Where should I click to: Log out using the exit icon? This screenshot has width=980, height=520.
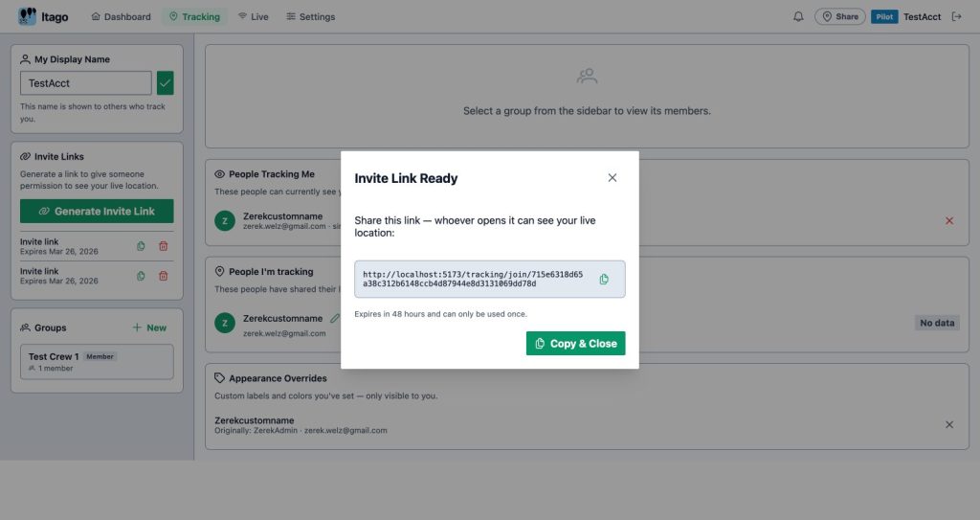(x=955, y=16)
